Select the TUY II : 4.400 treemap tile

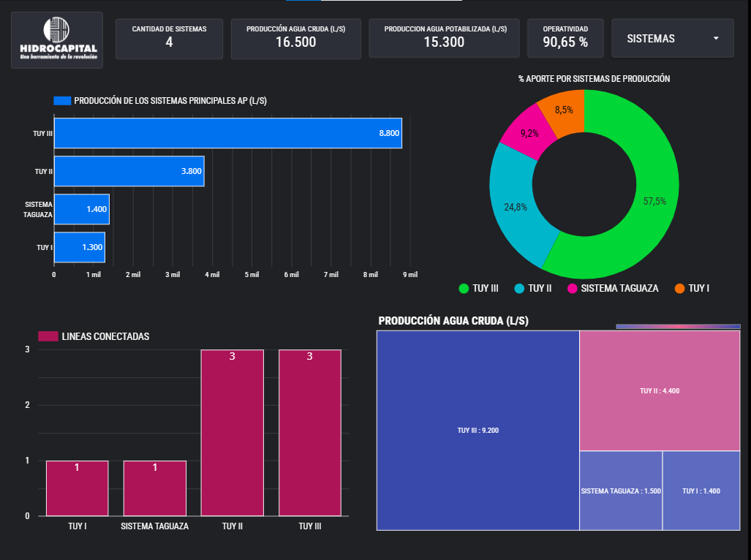(659, 390)
